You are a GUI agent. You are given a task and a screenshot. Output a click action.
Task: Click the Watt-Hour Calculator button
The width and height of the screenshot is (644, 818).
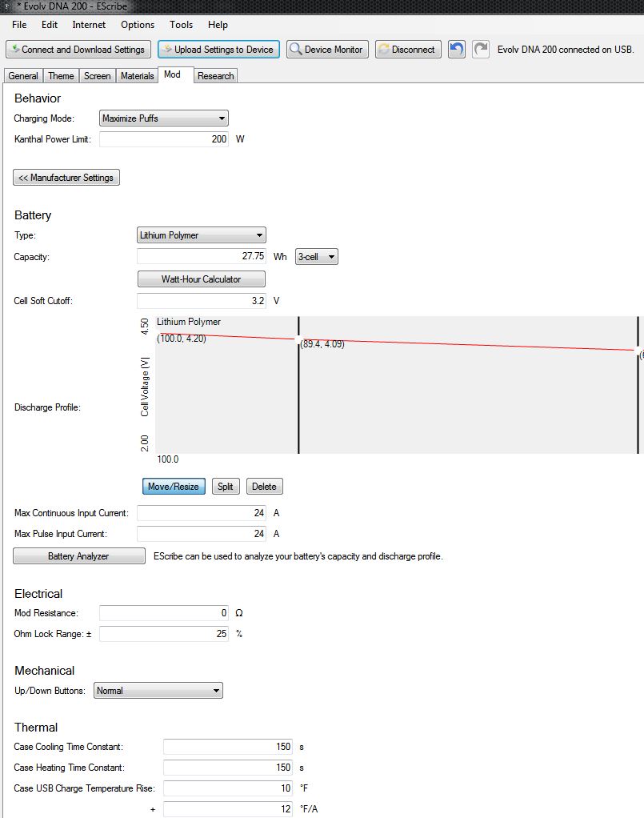tap(201, 279)
